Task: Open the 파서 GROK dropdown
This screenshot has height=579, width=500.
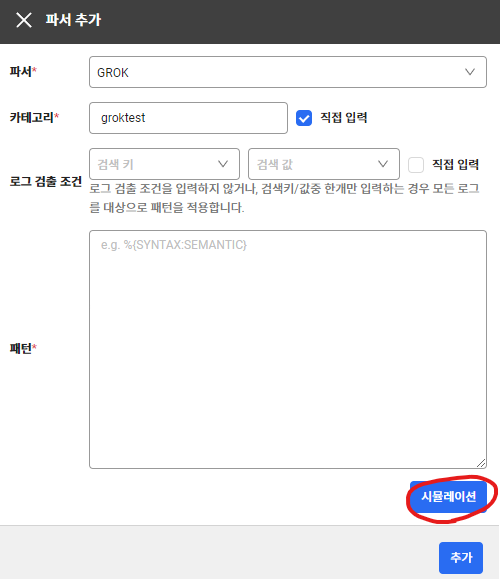Action: (288, 72)
